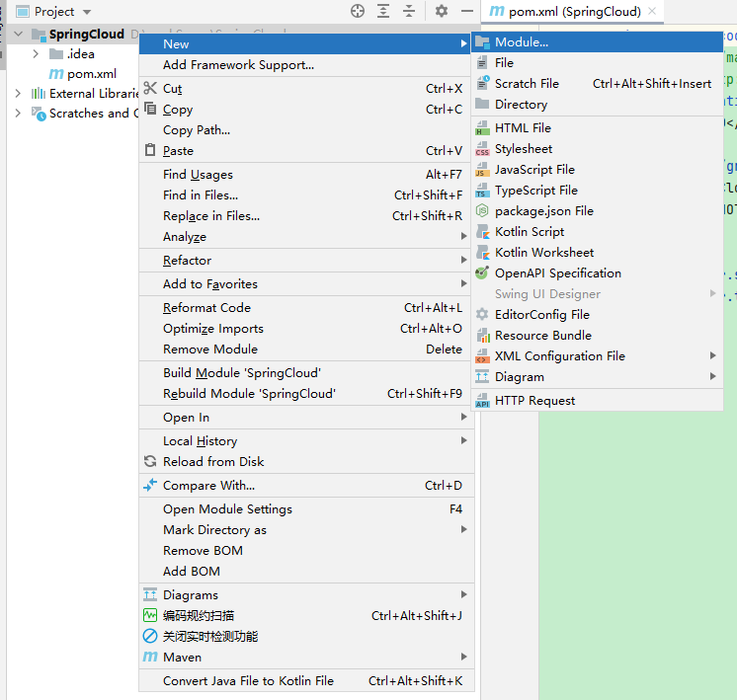
Task: Select Add BOM
Action: (306, 571)
